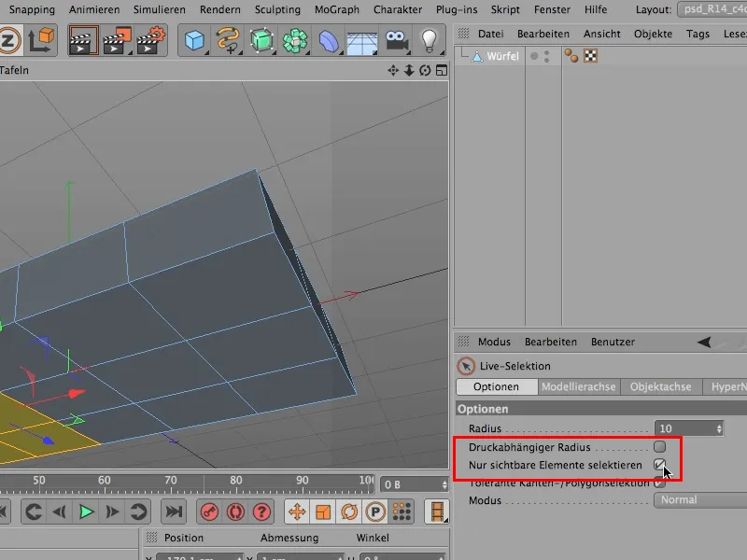The width and height of the screenshot is (747, 560).
Task: Click the Radius value field
Action: 684,428
